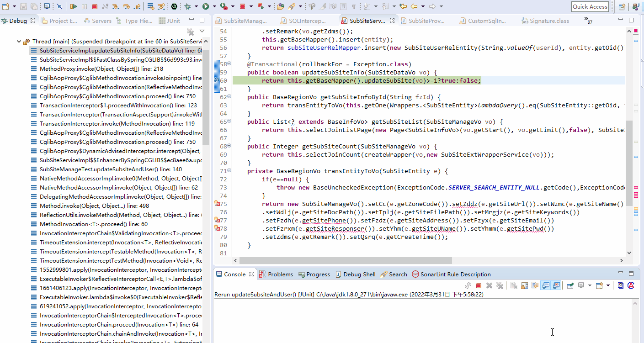Image resolution: width=644 pixels, height=343 pixels.
Task: Switch to the Type Hierarchy tab
Action: (x=134, y=21)
